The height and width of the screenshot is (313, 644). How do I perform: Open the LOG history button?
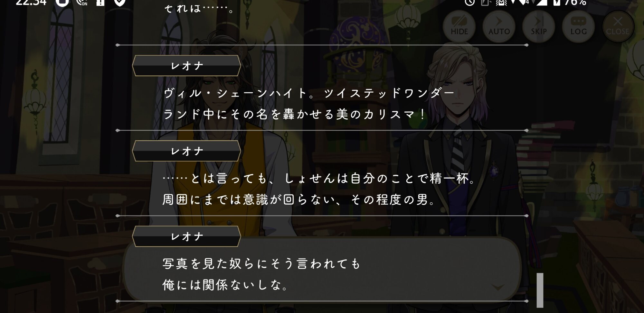click(x=578, y=26)
